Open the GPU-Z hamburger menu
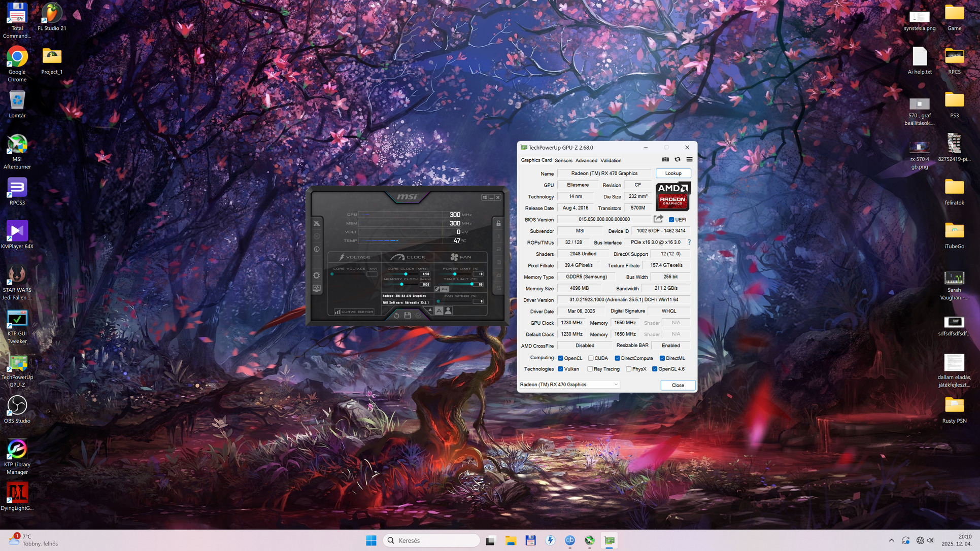This screenshot has height=551, width=980. click(689, 159)
